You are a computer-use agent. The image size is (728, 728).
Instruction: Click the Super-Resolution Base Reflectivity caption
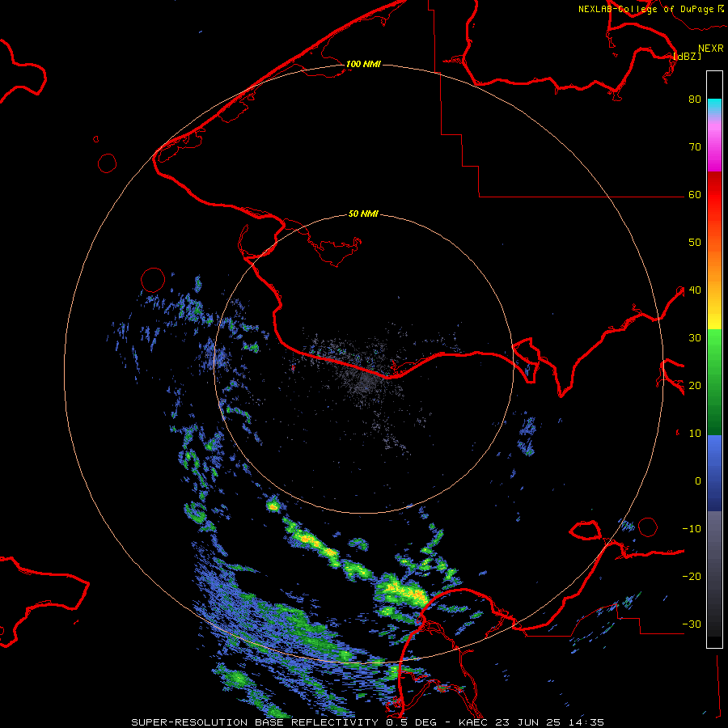tap(255, 722)
